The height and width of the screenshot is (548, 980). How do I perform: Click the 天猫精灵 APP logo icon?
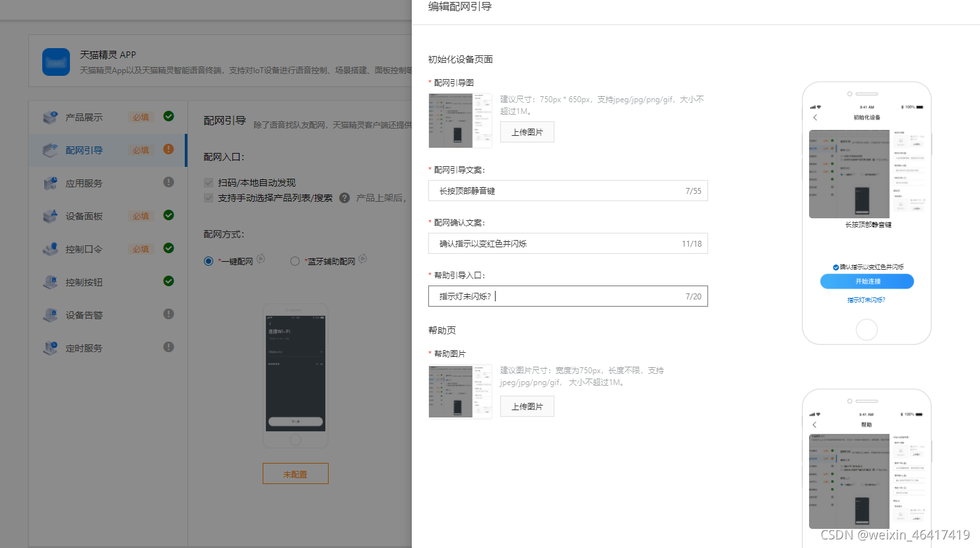tap(56, 62)
